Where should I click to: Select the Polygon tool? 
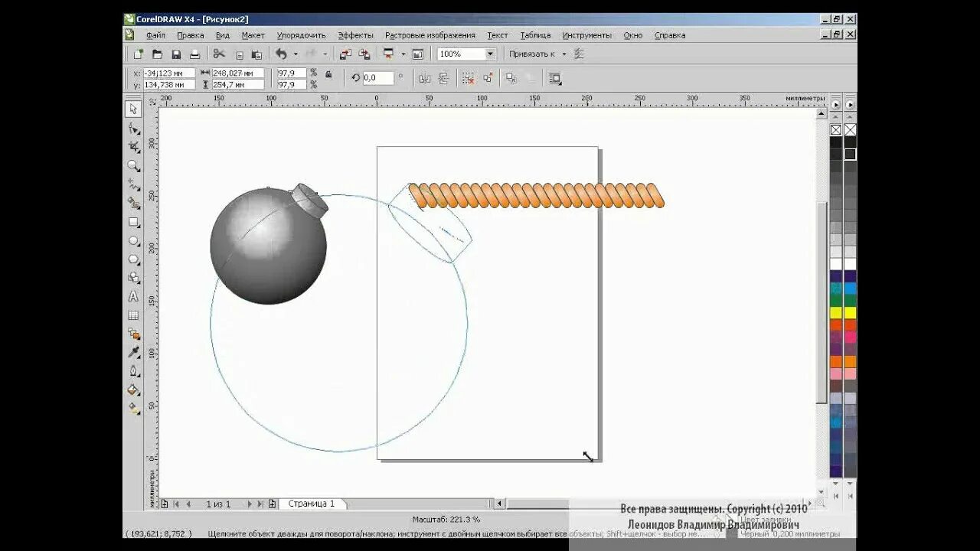(x=133, y=259)
